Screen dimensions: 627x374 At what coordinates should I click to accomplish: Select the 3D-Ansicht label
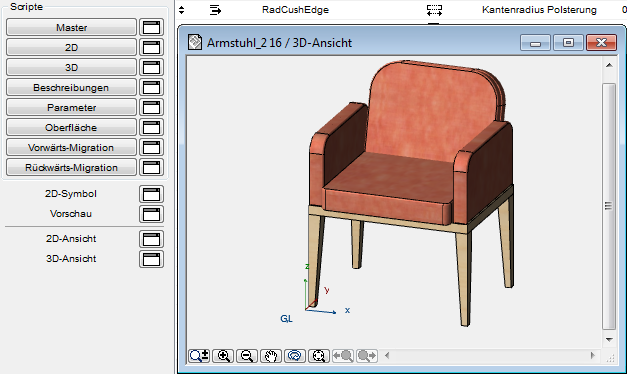tap(71, 258)
